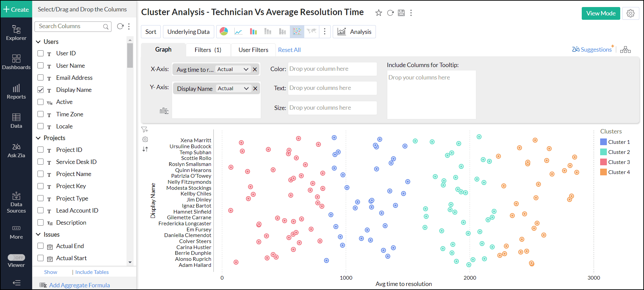Switch to the line chart icon
644x290 pixels.
click(x=238, y=32)
